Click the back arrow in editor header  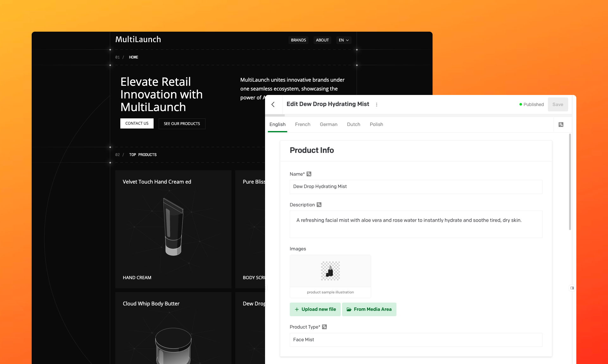click(273, 104)
